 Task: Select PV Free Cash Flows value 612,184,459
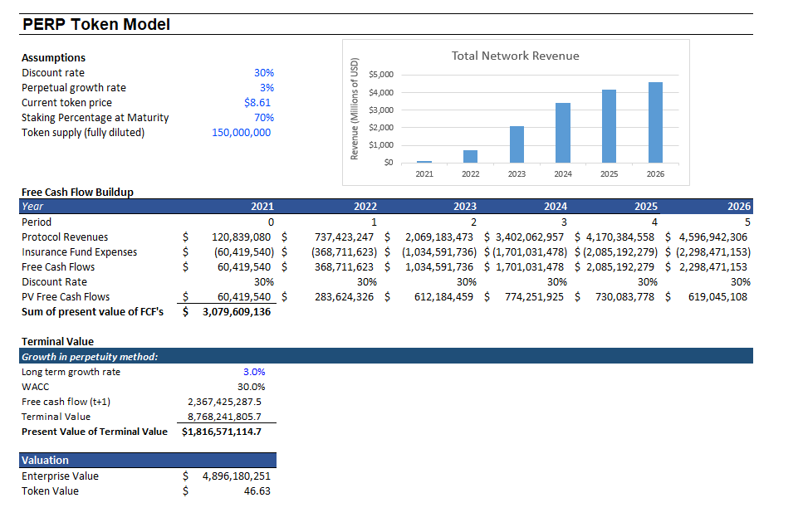point(443,296)
